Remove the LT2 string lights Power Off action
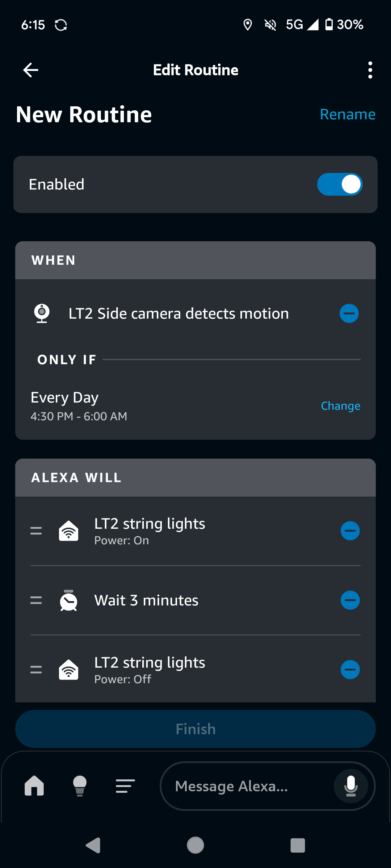Viewport: 391px width, 868px height. pos(350,670)
